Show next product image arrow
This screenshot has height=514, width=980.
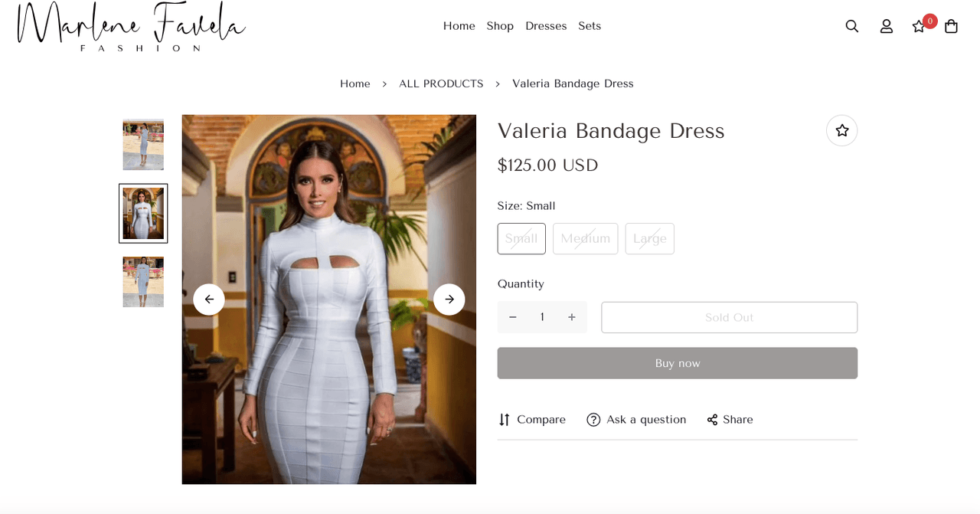(449, 300)
